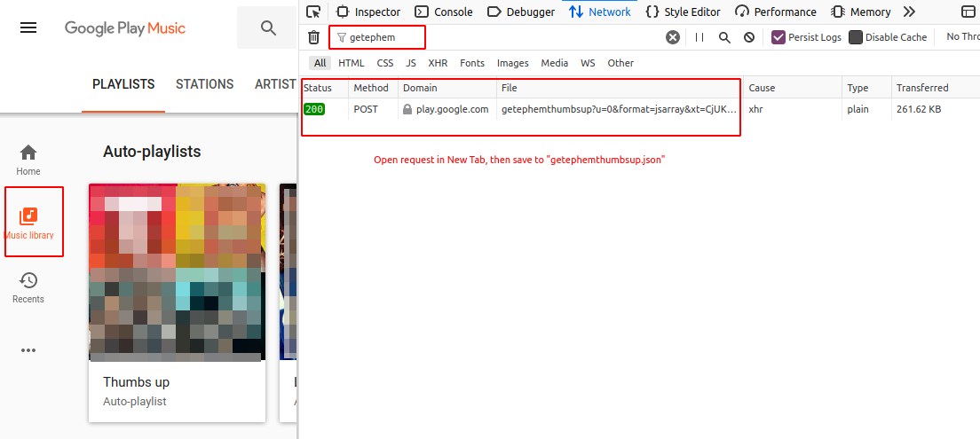Filter requests by Media
The height and width of the screenshot is (439, 980).
[x=555, y=63]
